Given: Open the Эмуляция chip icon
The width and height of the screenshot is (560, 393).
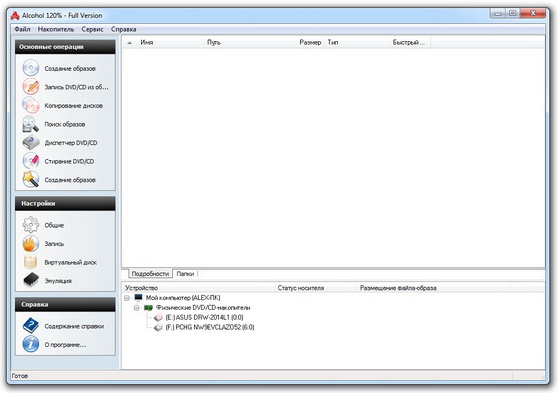Looking at the screenshot, I should 31,280.
